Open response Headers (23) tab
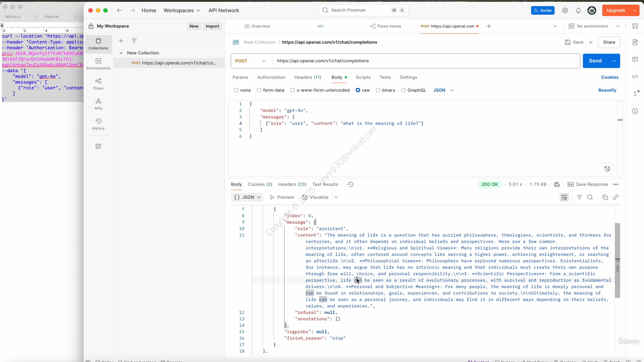The image size is (644, 362). click(292, 185)
